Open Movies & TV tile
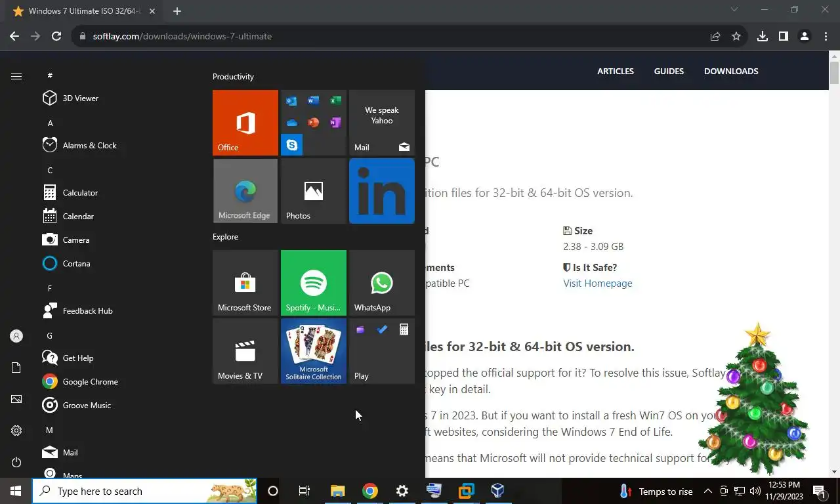The width and height of the screenshot is (840, 504). (x=245, y=351)
